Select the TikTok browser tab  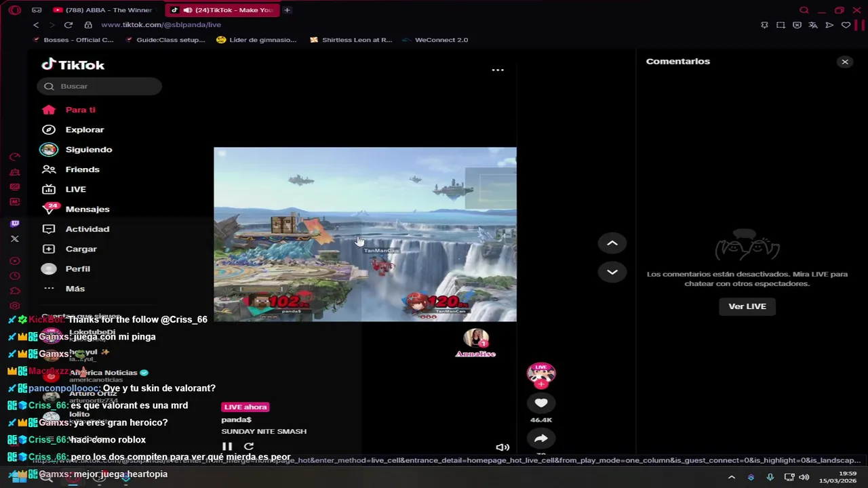click(x=222, y=10)
